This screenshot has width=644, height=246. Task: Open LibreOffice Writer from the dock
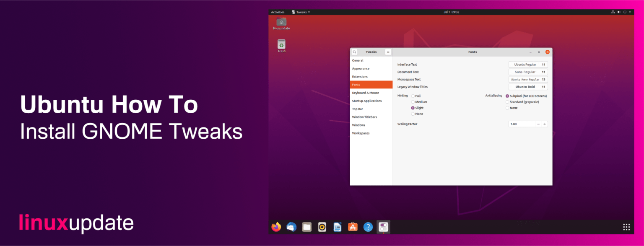(338, 227)
